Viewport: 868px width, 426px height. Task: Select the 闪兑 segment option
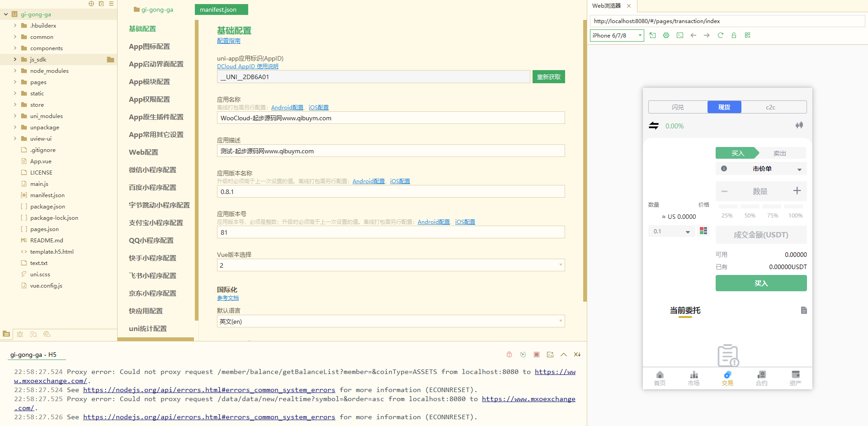678,107
